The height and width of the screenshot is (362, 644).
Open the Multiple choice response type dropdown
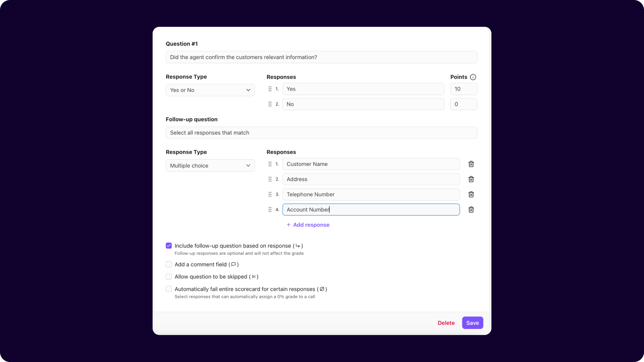tap(210, 165)
